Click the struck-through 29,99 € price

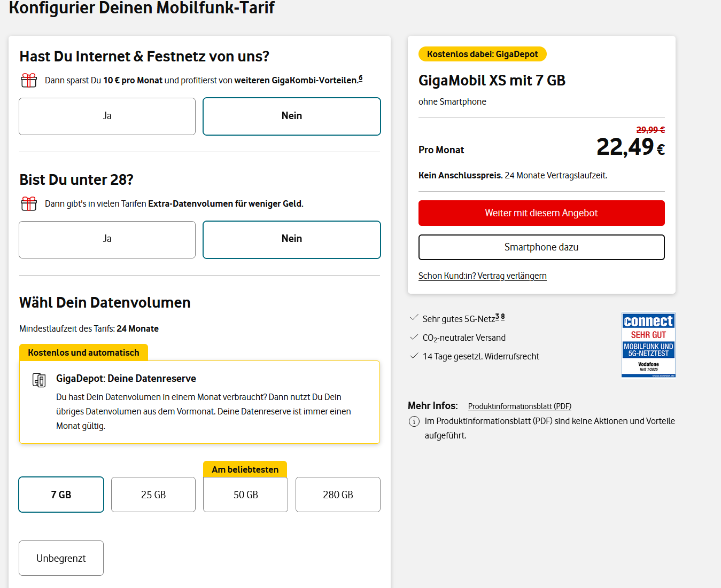[x=650, y=130]
